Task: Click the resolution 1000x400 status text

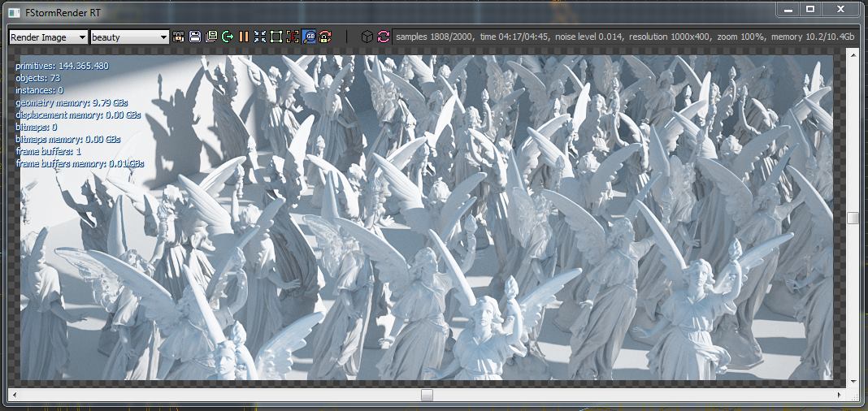Action: click(669, 37)
